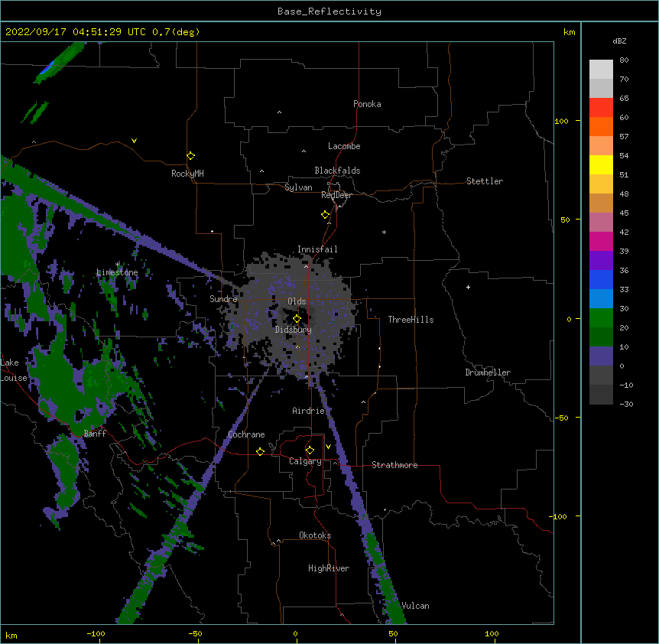Select the green 30 dBZ legend color

(601, 318)
